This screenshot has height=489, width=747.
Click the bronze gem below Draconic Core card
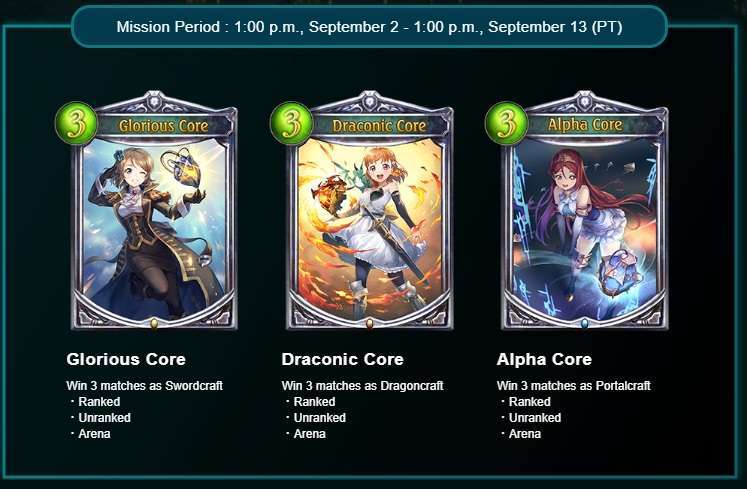point(369,324)
